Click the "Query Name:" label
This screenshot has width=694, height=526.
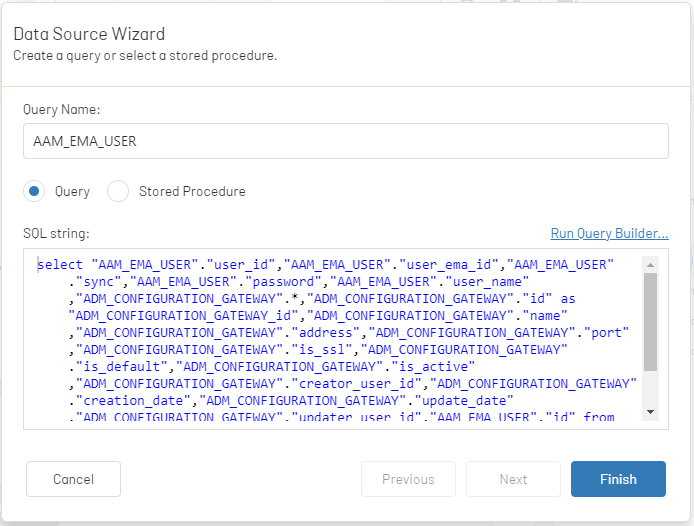point(62,109)
